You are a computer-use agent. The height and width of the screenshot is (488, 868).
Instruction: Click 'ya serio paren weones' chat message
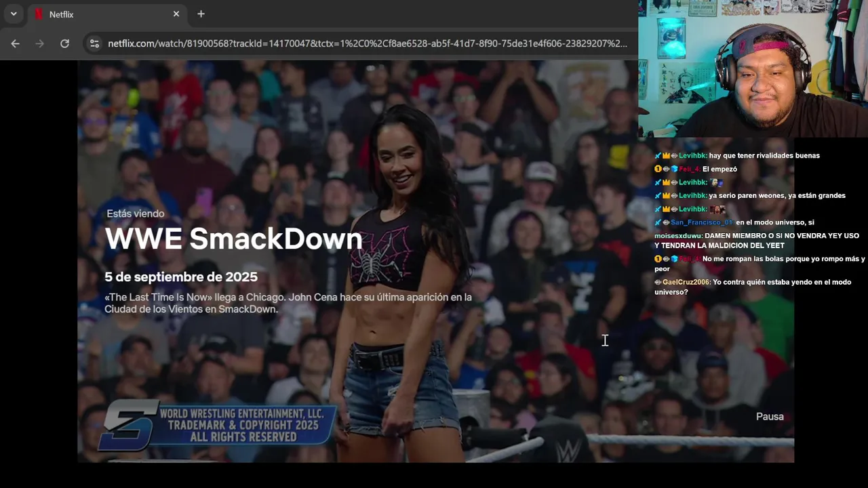click(x=750, y=195)
